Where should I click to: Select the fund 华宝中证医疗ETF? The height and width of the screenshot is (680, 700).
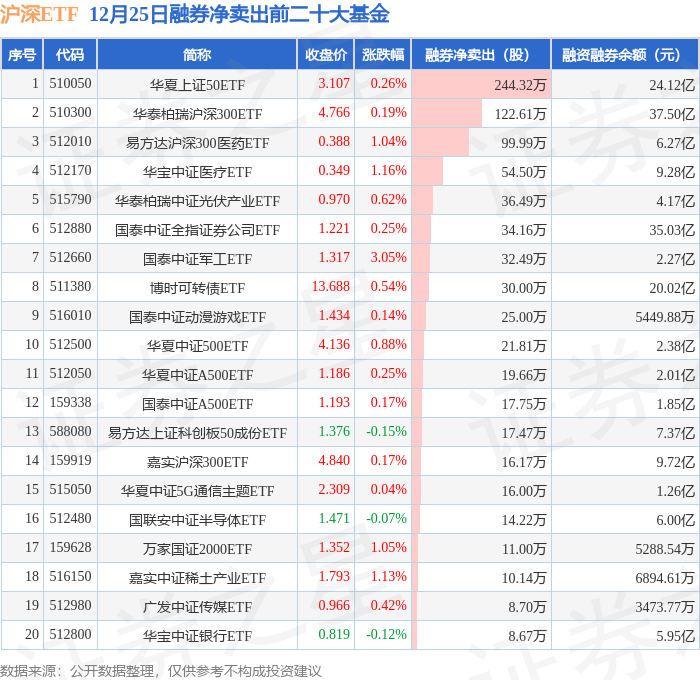click(x=197, y=172)
